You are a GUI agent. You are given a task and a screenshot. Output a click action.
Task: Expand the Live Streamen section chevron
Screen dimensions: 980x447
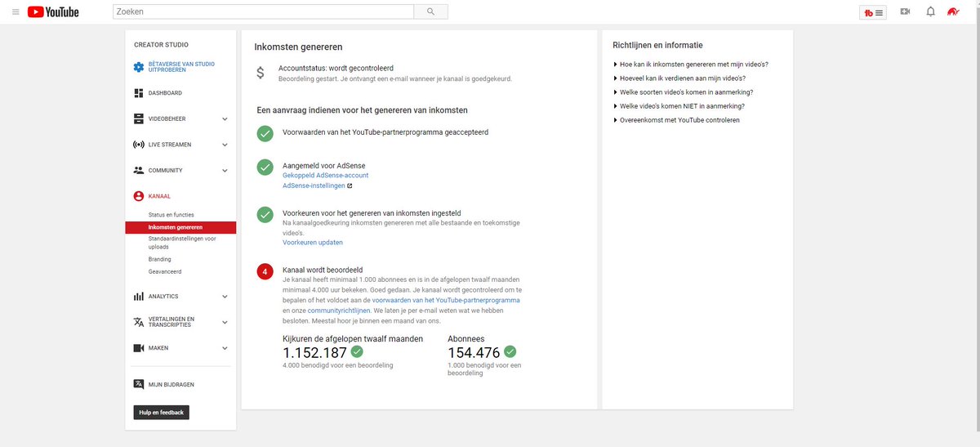click(x=225, y=145)
